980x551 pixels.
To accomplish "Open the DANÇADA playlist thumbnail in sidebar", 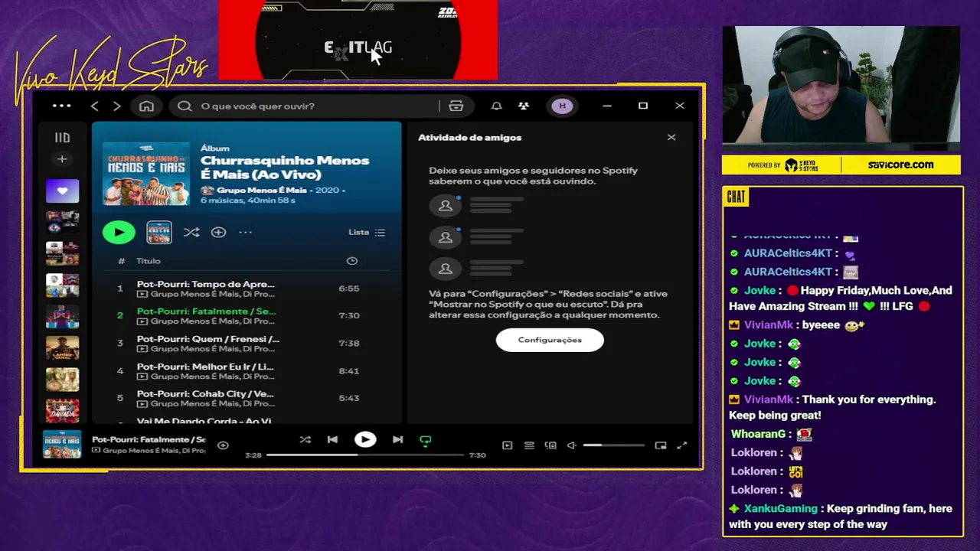I will pos(62,410).
